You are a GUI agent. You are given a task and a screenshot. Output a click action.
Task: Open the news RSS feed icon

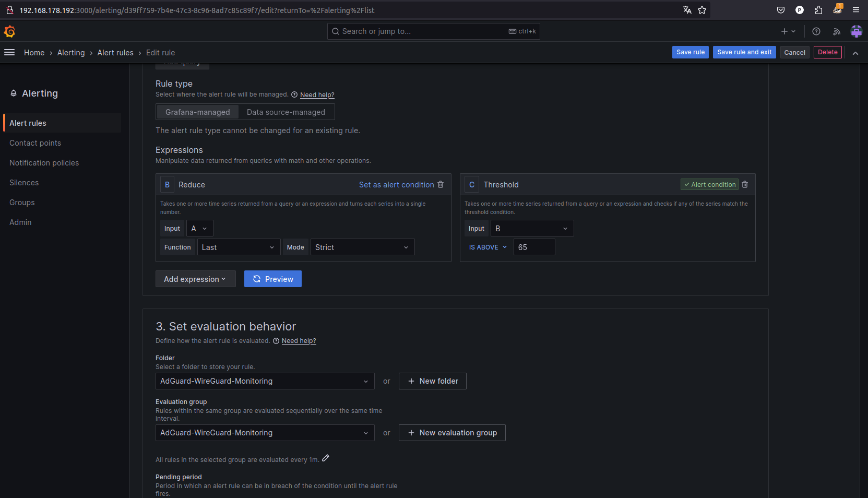(x=837, y=32)
